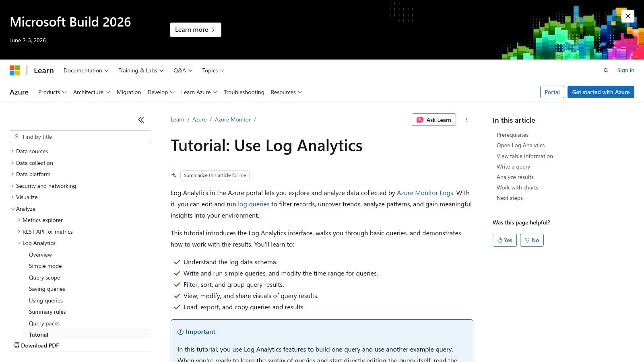This screenshot has width=644, height=362.
Task: Open the Topics dropdown
Action: click(x=213, y=70)
